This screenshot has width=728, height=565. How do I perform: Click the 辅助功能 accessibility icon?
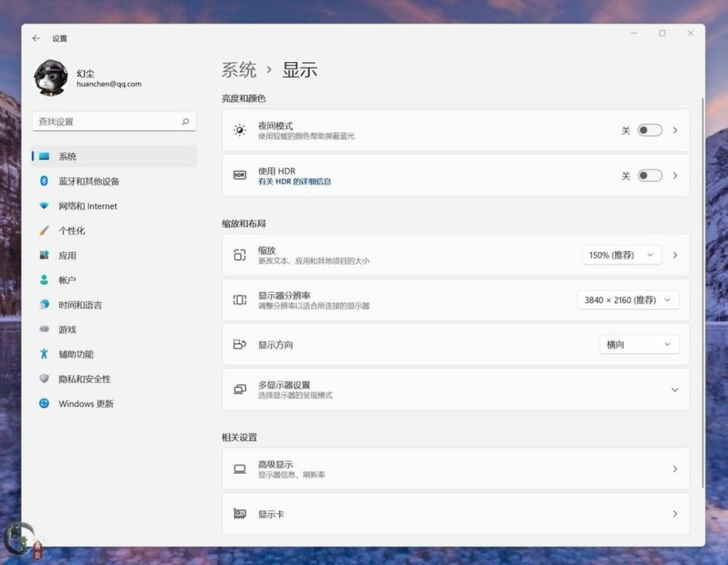click(44, 354)
